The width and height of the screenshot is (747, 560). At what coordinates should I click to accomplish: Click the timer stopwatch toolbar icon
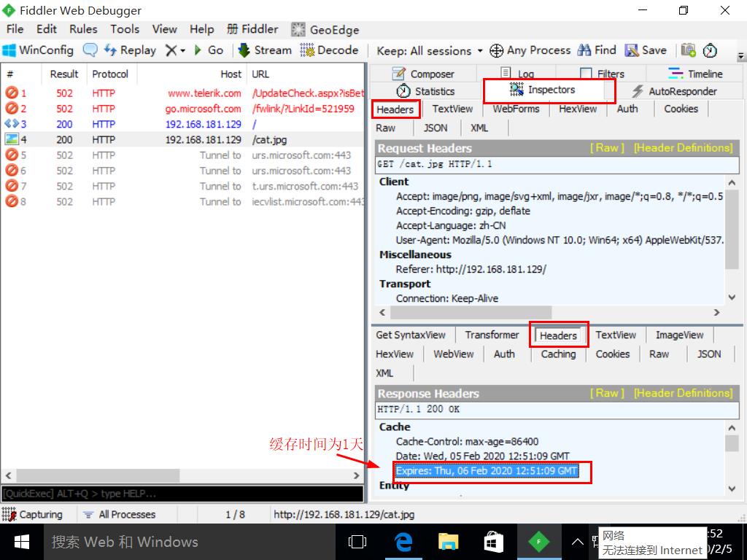click(x=710, y=50)
